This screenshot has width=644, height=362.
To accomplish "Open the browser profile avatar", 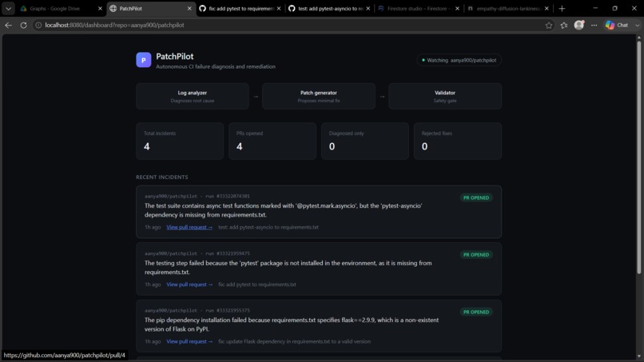I will 579,25.
